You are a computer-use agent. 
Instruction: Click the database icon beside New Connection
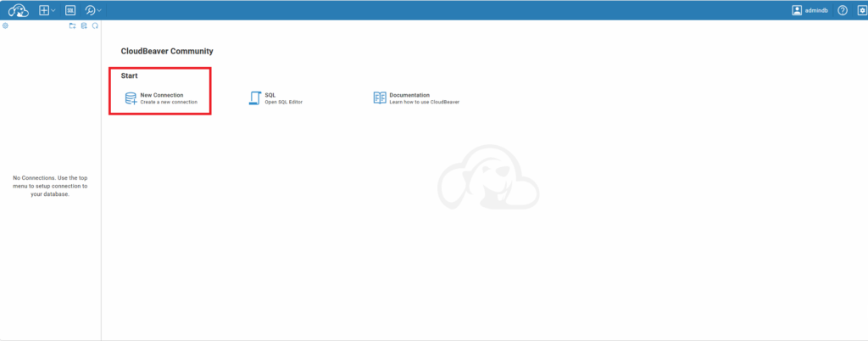(x=131, y=98)
